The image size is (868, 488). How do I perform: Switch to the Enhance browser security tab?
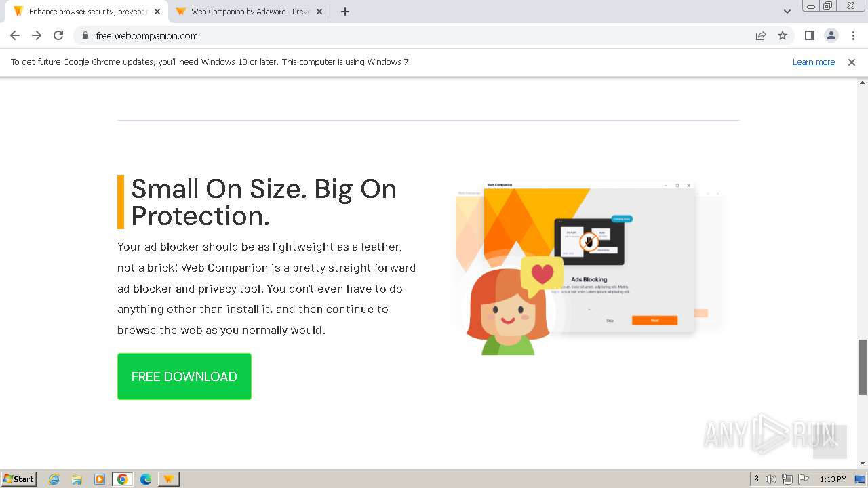[x=86, y=12]
